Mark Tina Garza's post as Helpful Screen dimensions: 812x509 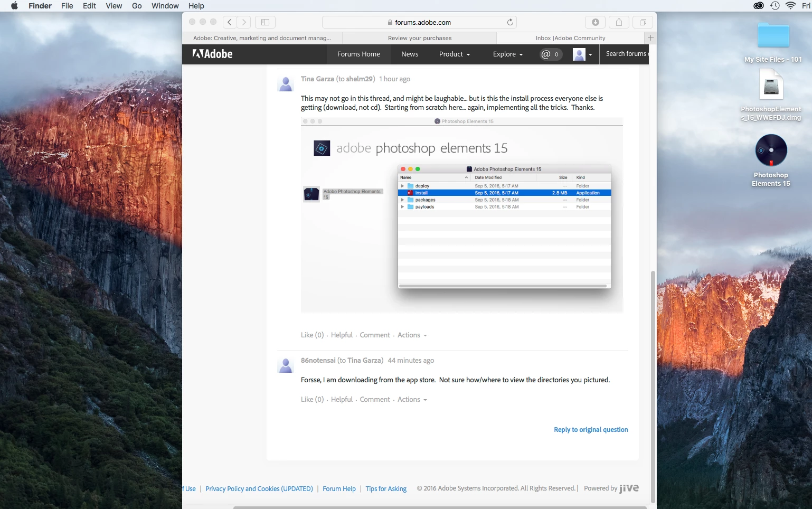(x=342, y=335)
